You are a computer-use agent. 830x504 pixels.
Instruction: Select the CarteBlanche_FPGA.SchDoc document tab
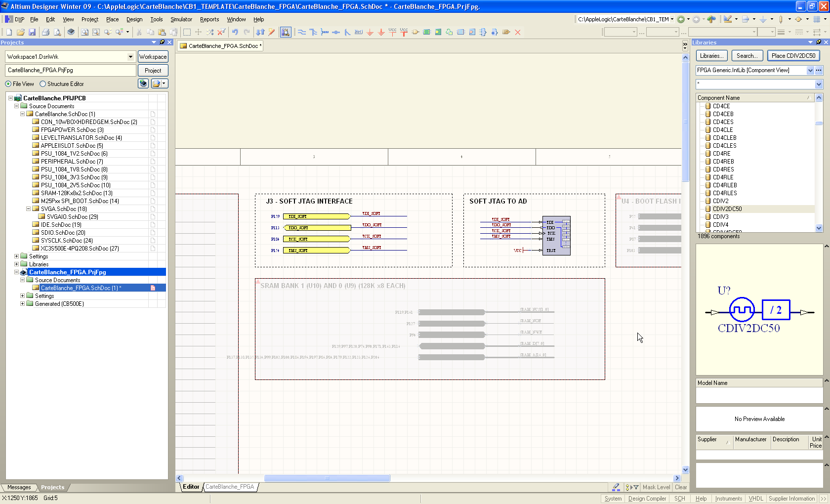point(220,46)
